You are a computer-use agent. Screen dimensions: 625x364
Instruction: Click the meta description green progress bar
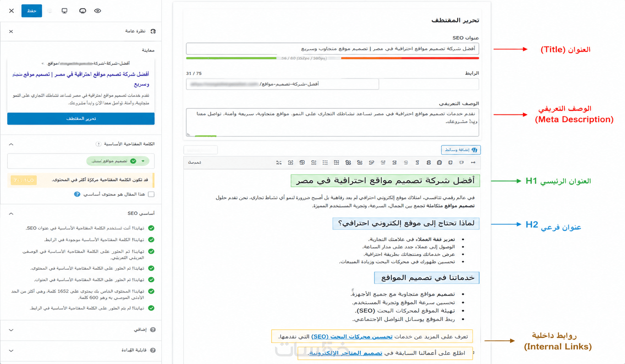tap(205, 136)
